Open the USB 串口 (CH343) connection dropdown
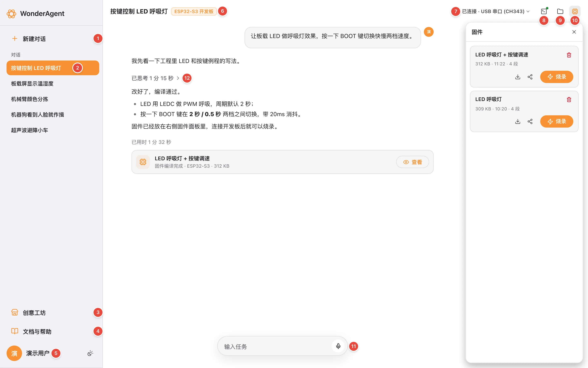The width and height of the screenshot is (588, 368). click(496, 11)
